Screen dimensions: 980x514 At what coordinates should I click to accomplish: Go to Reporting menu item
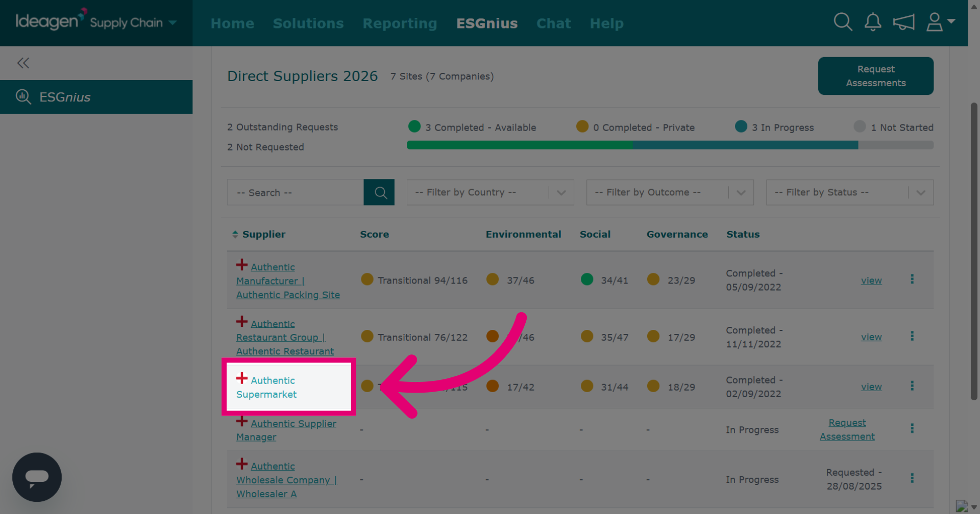click(x=400, y=23)
